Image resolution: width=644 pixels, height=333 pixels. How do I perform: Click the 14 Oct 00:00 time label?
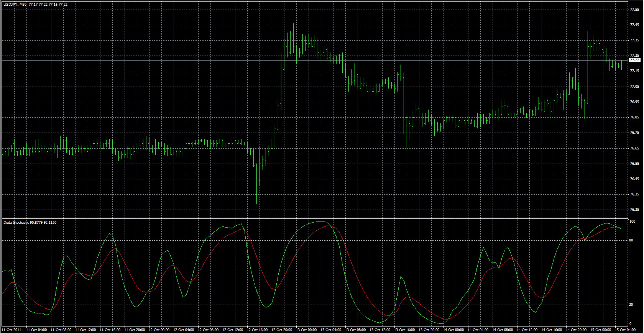pyautogui.click(x=453, y=330)
